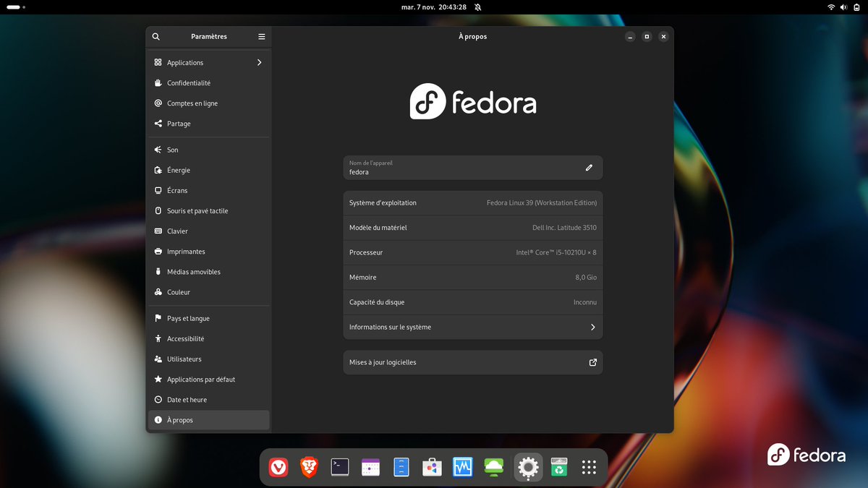Select Médias amovibles in sidebar

pos(208,272)
